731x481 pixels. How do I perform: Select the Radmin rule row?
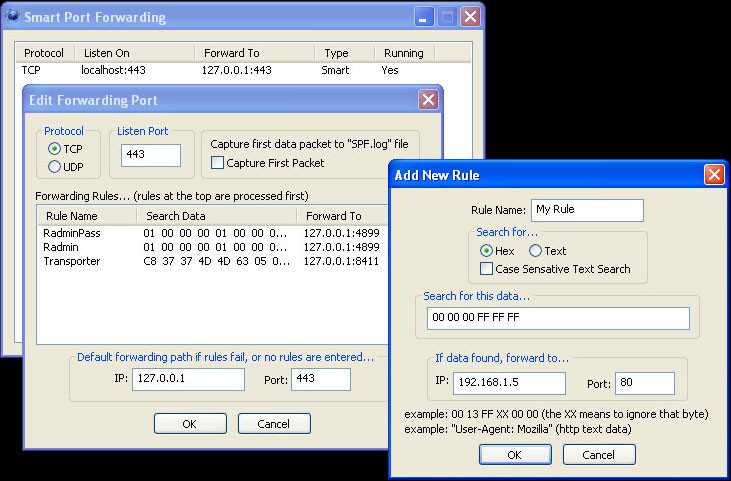pyautogui.click(x=214, y=247)
